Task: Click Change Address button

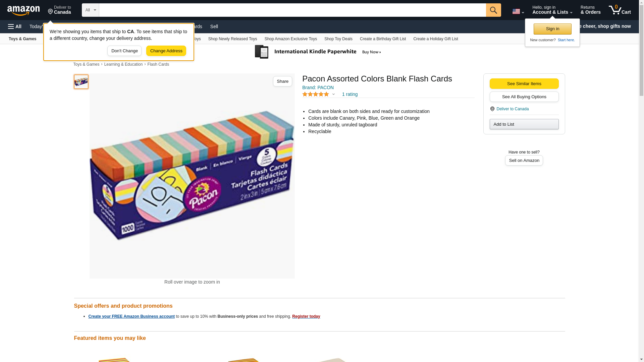Action: (x=166, y=51)
